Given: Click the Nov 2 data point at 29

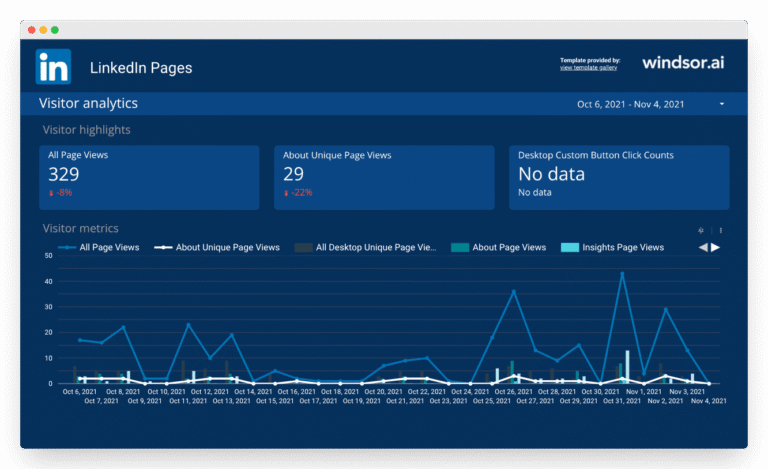Looking at the screenshot, I should pyautogui.click(x=666, y=310).
